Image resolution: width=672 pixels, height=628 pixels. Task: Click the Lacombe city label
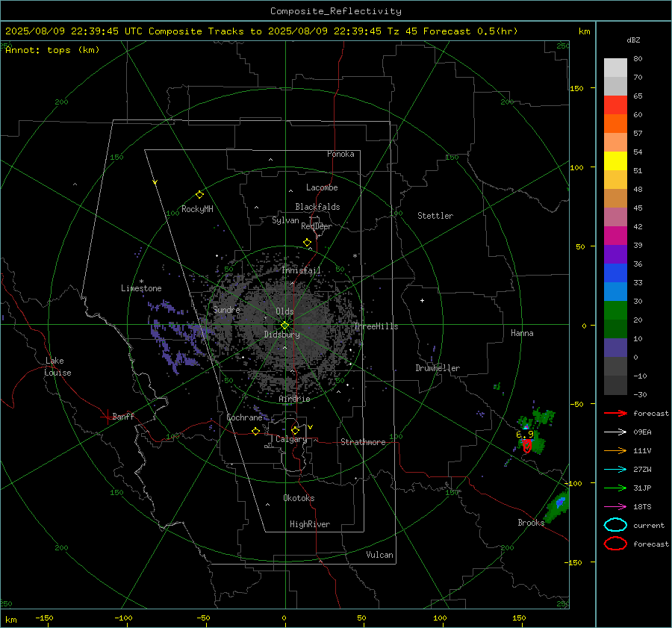(322, 187)
